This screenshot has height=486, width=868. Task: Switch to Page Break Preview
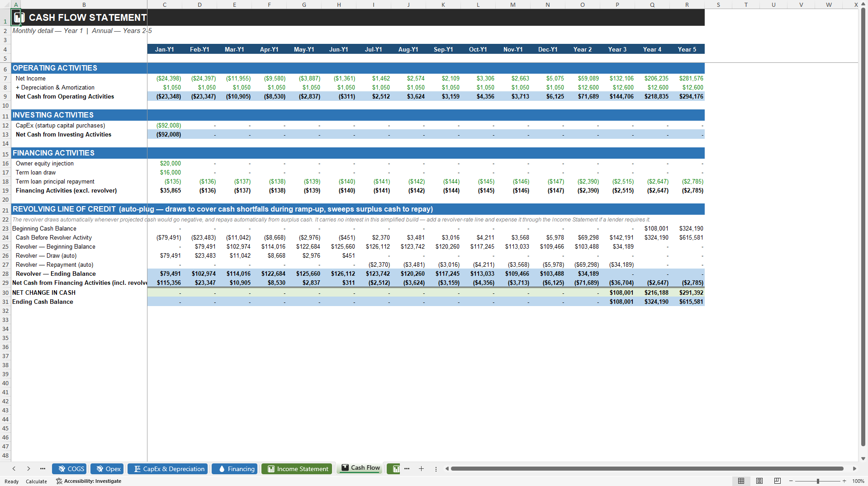pyautogui.click(x=777, y=481)
